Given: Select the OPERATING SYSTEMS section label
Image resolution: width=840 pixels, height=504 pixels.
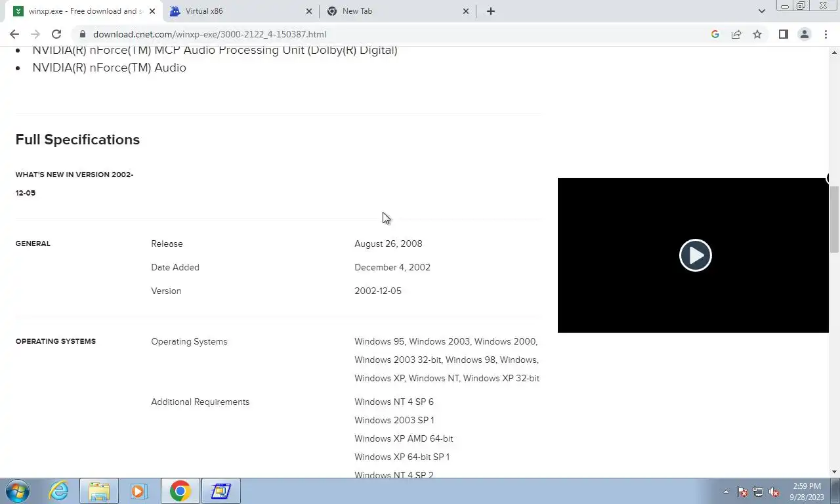Looking at the screenshot, I should [x=56, y=341].
